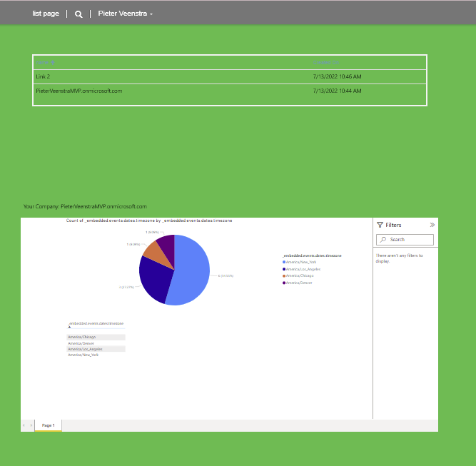Sort table by timezone column header

click(96, 323)
